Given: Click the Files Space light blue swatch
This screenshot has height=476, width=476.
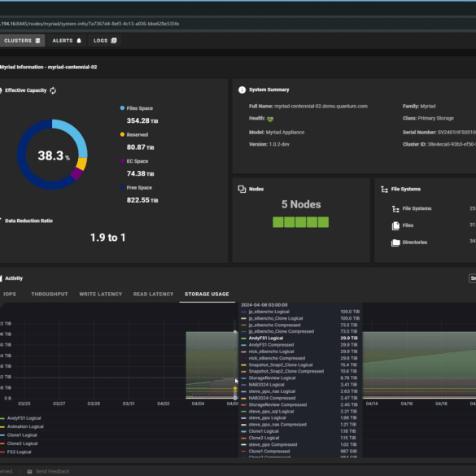Looking at the screenshot, I should coord(122,108).
